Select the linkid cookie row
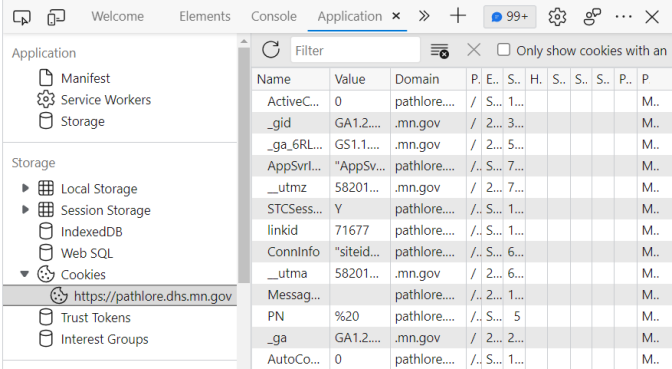Viewport: 672px width, 369px height. pos(462,230)
